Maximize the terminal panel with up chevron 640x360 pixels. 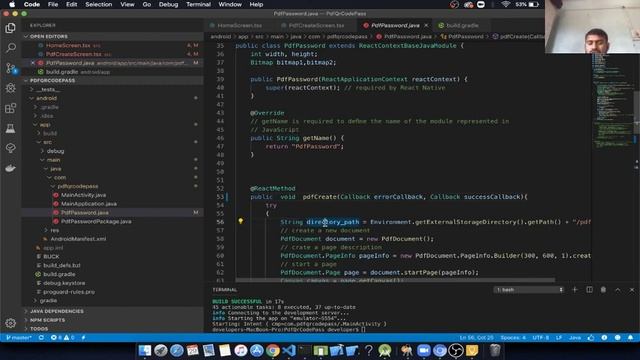[x=618, y=289]
